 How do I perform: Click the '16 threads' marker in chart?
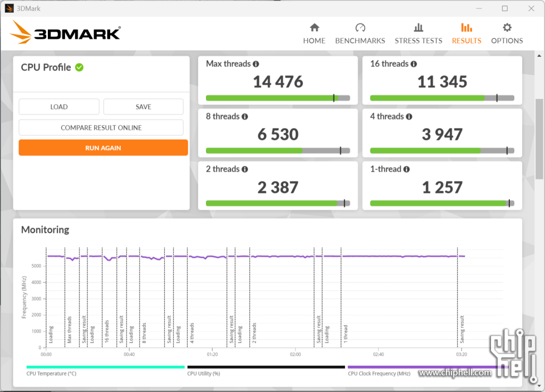click(x=107, y=331)
